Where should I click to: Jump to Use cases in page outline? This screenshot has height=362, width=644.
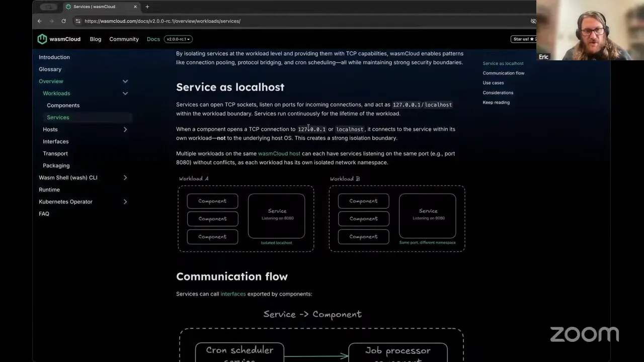click(x=493, y=83)
